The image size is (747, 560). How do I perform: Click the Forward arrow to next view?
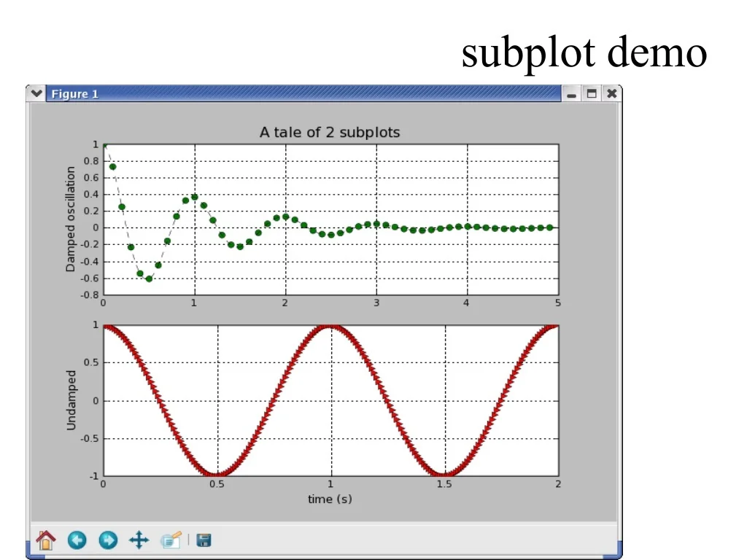(x=108, y=540)
